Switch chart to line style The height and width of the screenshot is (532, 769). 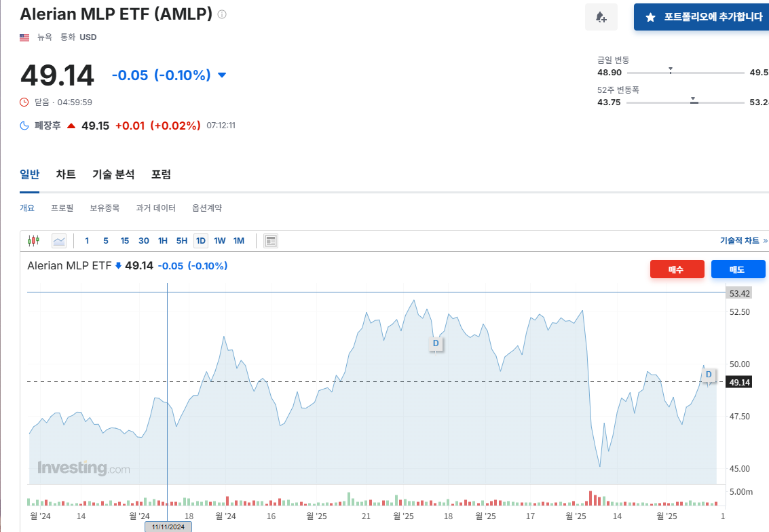coord(59,240)
